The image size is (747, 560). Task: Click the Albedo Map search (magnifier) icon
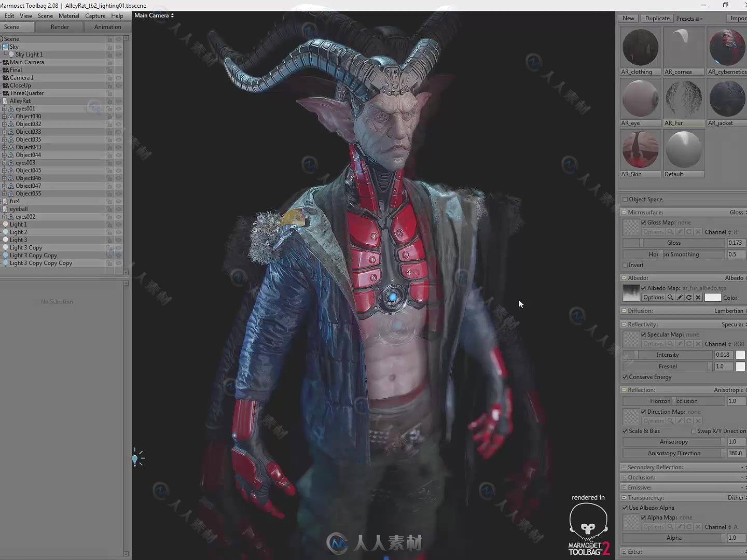coord(670,298)
